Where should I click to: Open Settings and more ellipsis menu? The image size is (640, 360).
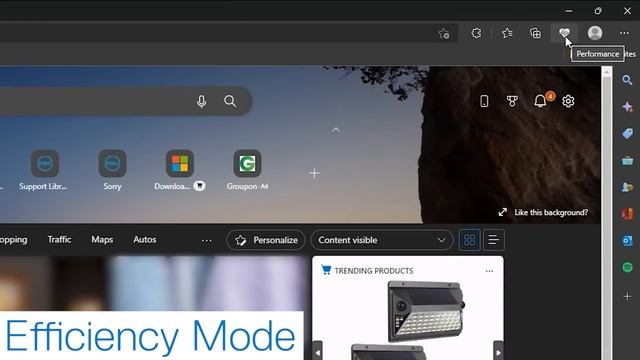tap(624, 33)
